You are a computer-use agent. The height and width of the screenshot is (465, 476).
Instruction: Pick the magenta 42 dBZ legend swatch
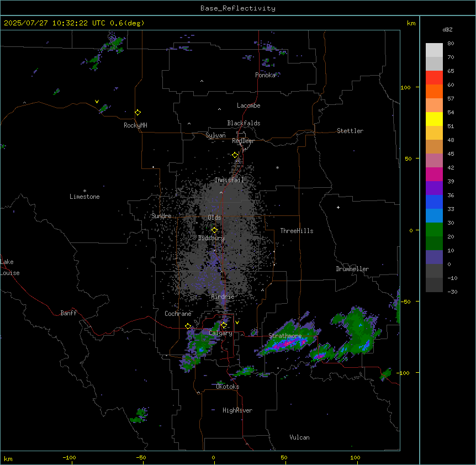pyautogui.click(x=434, y=174)
